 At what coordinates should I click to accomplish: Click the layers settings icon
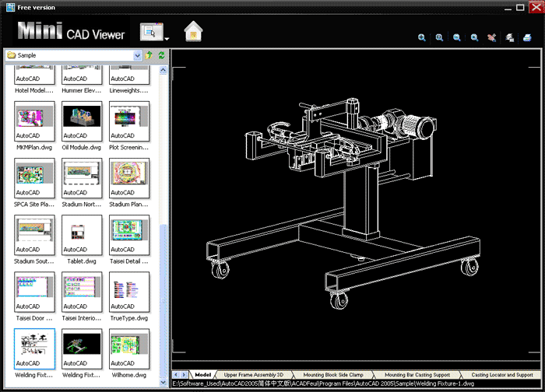tap(509, 37)
